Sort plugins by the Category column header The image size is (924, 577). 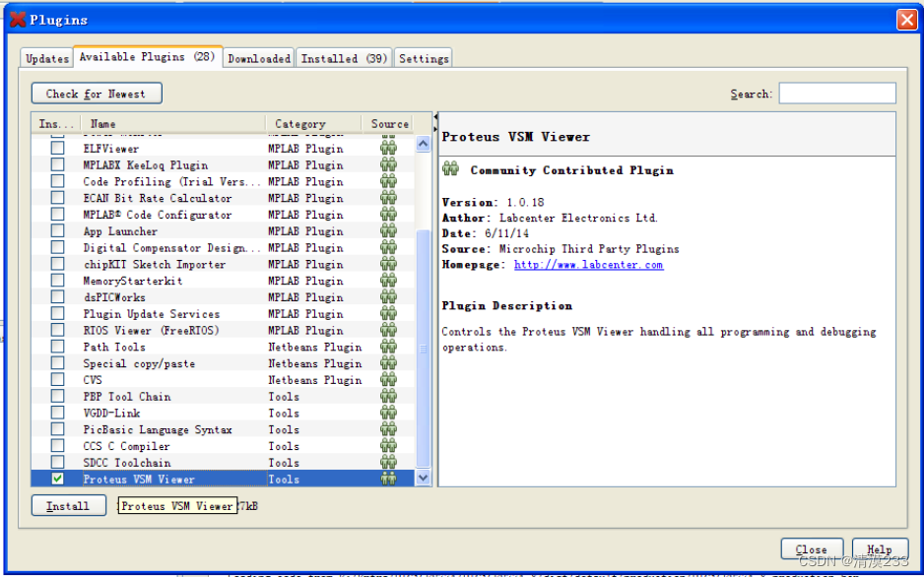(313, 124)
